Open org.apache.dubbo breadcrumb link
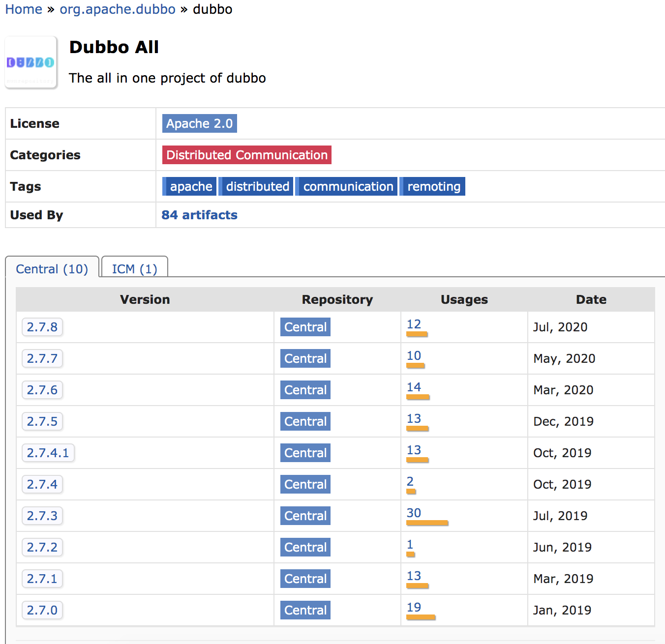This screenshot has height=644, width=665. [x=118, y=9]
